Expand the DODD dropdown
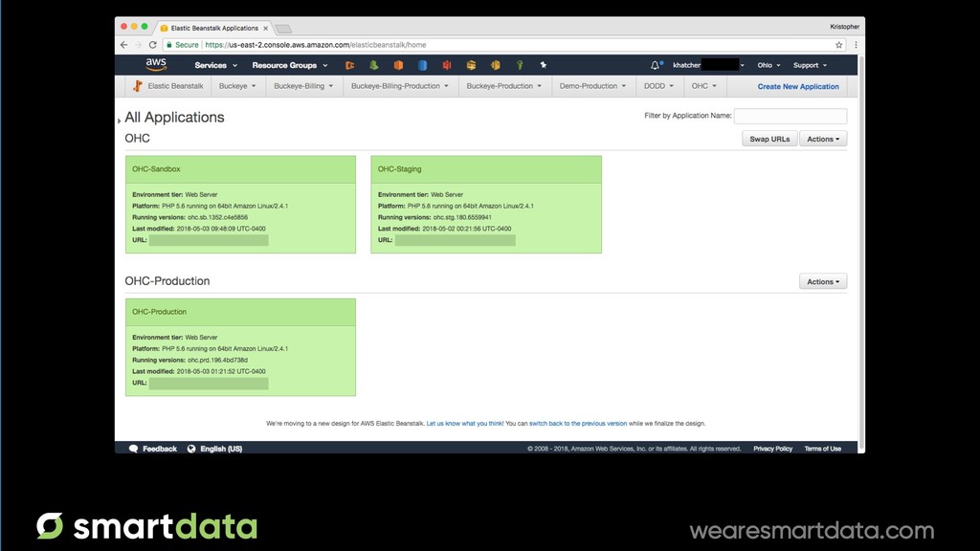Screen dimensions: 980x551 [x=659, y=86]
